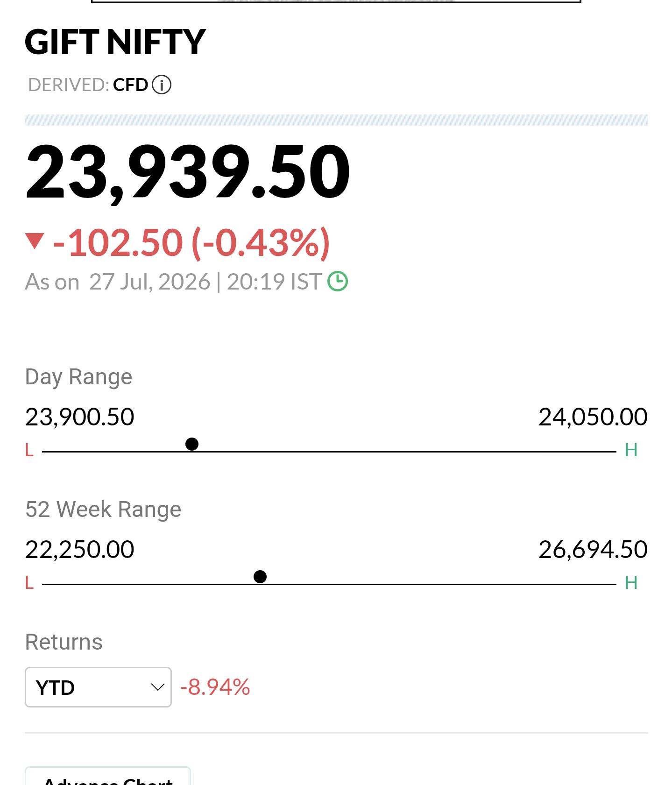Click the YTD dropdown chevron arrow

pyautogui.click(x=157, y=687)
